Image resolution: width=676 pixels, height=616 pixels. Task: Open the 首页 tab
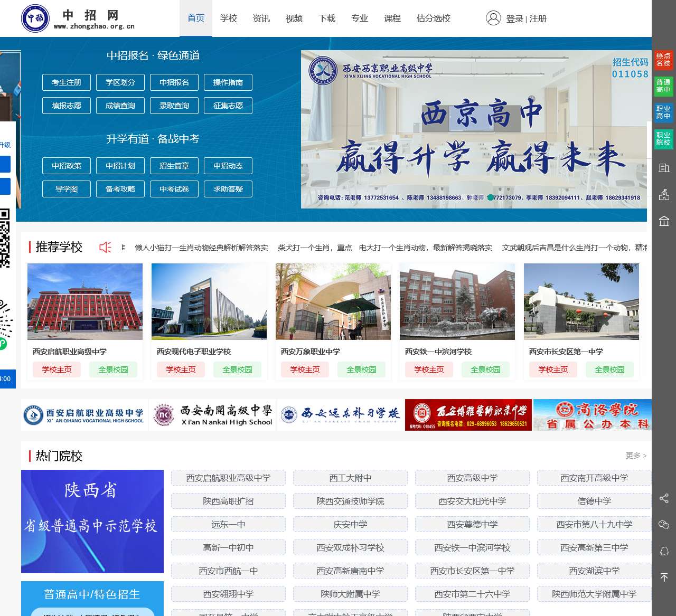(196, 18)
